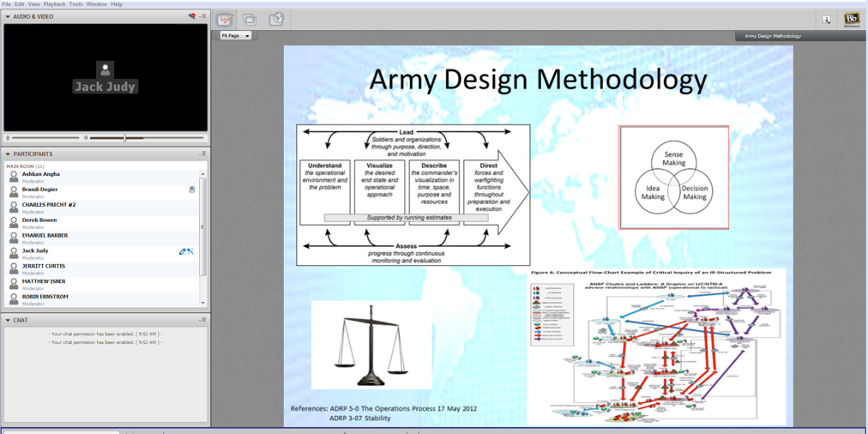This screenshot has width=868, height=434.
Task: Collapse the Audio & Video panel
Action: (x=8, y=16)
